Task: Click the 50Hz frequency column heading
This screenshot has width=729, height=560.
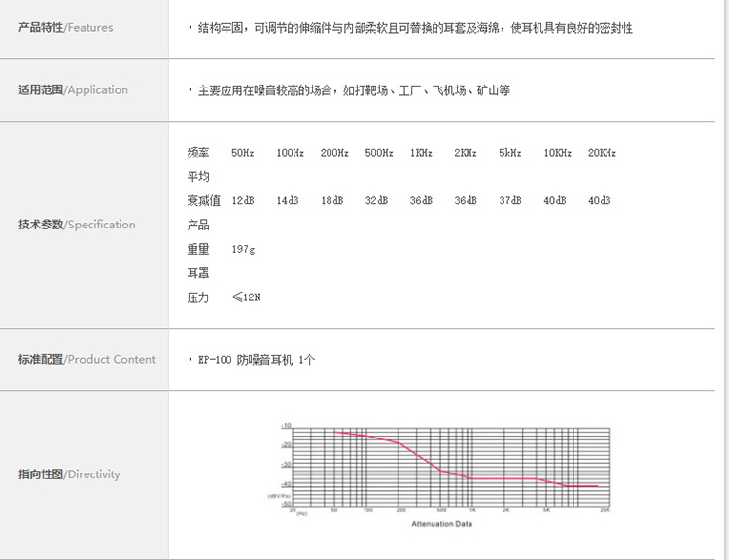Action: pos(243,153)
